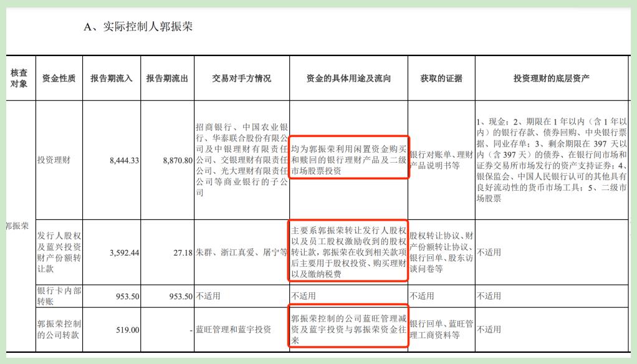Select the inflow value 3,592.44
This screenshot has width=637, height=364.
(124, 252)
